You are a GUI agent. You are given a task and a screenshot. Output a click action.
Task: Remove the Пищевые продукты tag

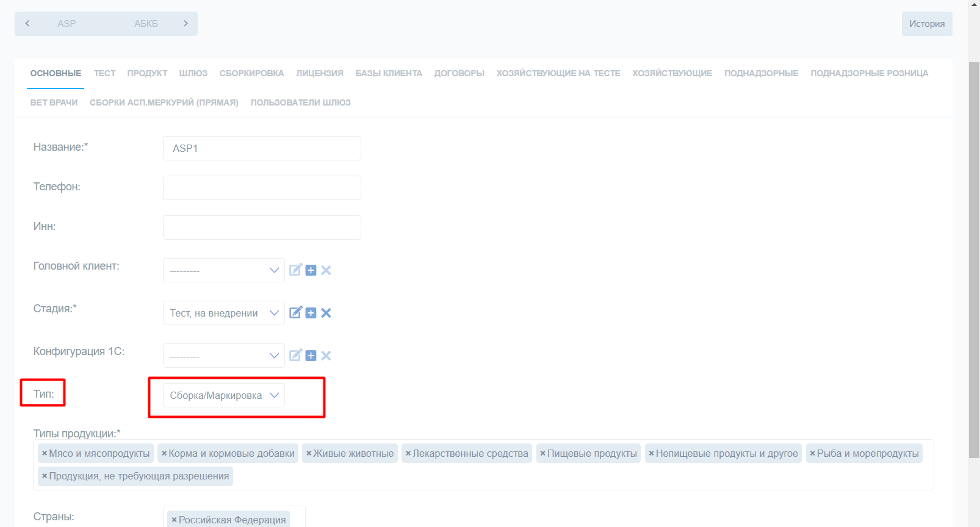tap(542, 453)
